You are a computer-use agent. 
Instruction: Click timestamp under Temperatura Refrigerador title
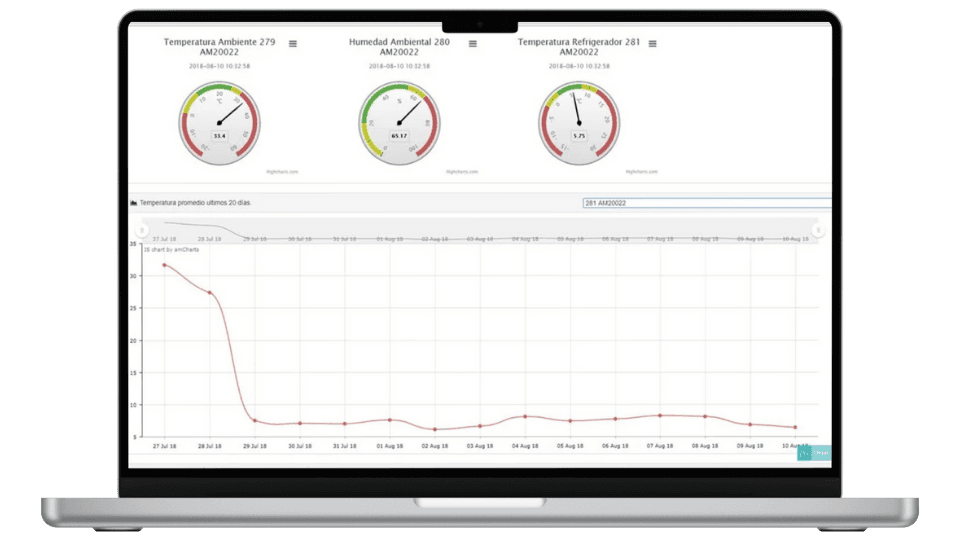[x=579, y=66]
